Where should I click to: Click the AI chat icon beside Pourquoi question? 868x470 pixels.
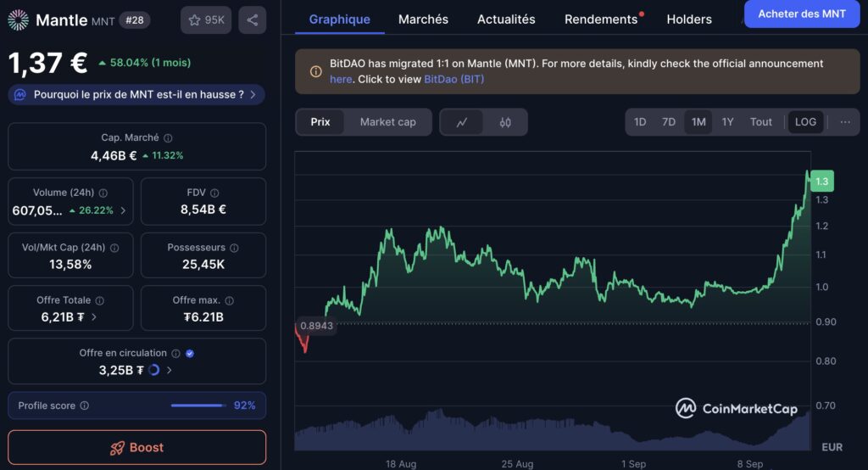click(20, 95)
